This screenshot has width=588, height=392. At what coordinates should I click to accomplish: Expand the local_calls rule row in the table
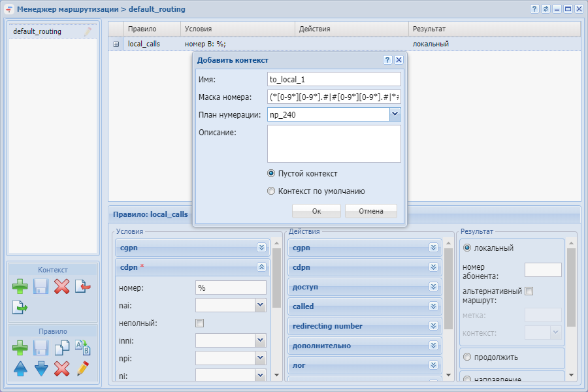[x=116, y=44]
